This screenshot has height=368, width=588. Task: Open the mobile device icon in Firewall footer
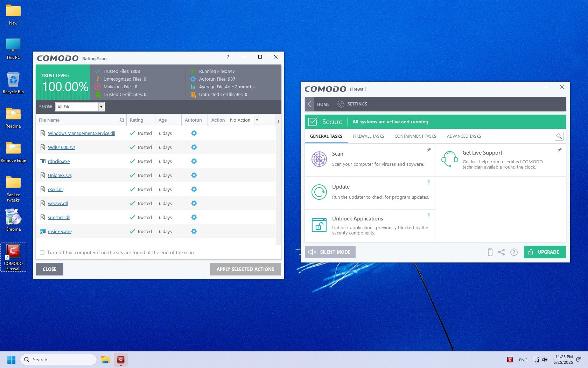(x=490, y=252)
